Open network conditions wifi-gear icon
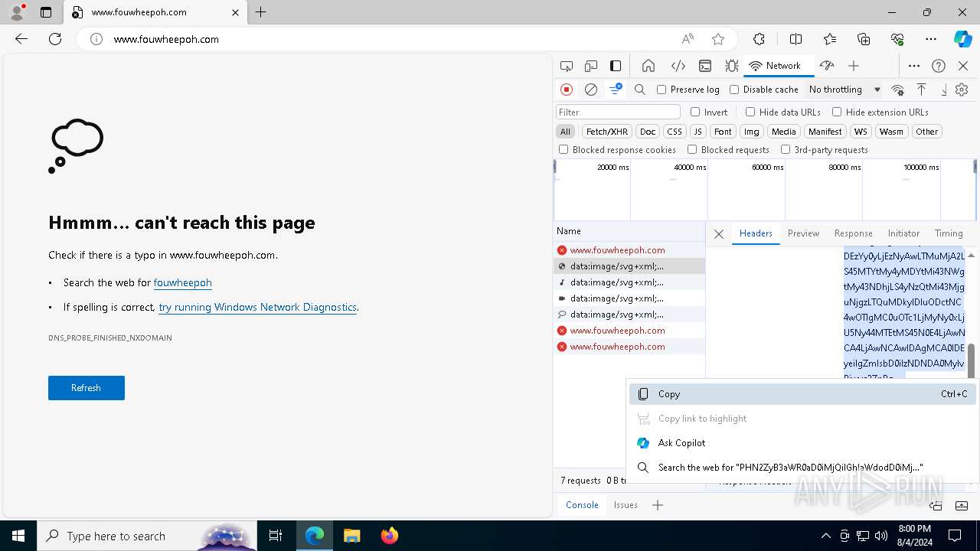The image size is (980, 551). [x=897, y=90]
